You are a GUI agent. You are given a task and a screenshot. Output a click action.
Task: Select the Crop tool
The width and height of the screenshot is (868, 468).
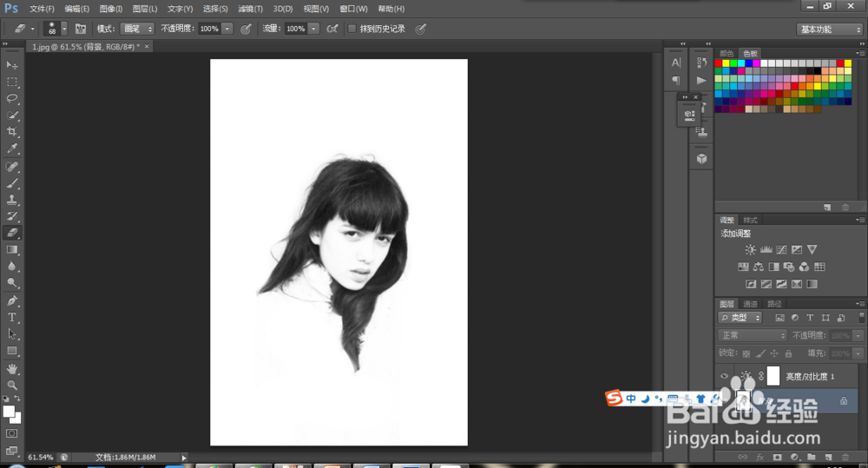(x=11, y=132)
